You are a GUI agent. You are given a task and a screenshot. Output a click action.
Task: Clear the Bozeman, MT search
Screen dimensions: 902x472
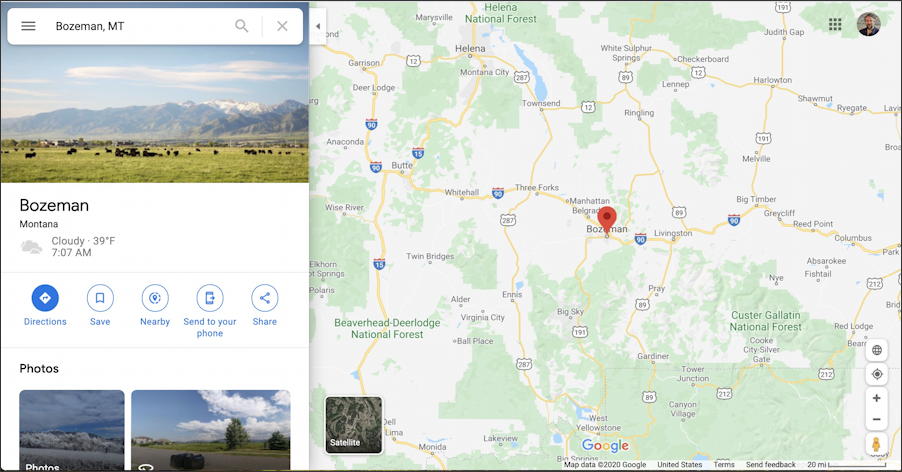point(282,26)
